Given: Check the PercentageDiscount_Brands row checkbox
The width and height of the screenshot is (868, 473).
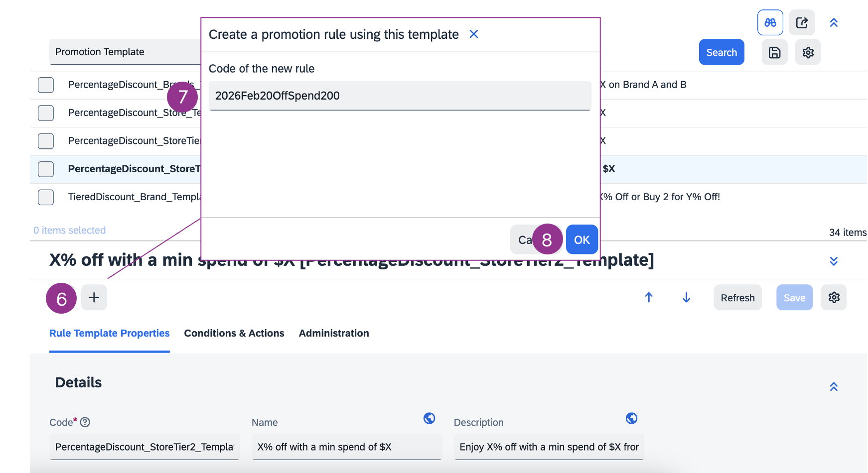Looking at the screenshot, I should click(46, 85).
